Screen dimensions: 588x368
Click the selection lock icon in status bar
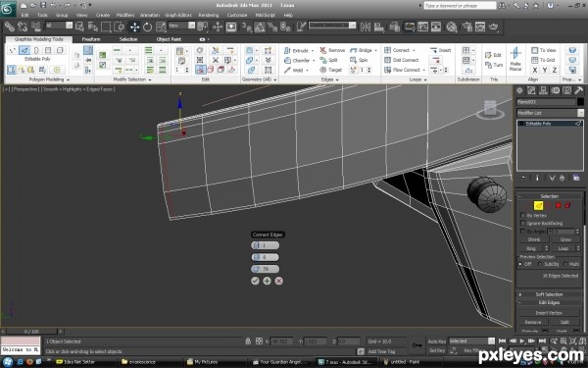tap(248, 342)
